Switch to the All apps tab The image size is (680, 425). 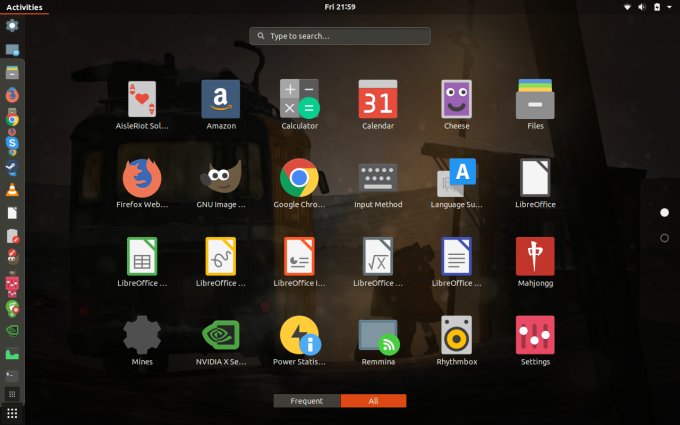click(373, 401)
